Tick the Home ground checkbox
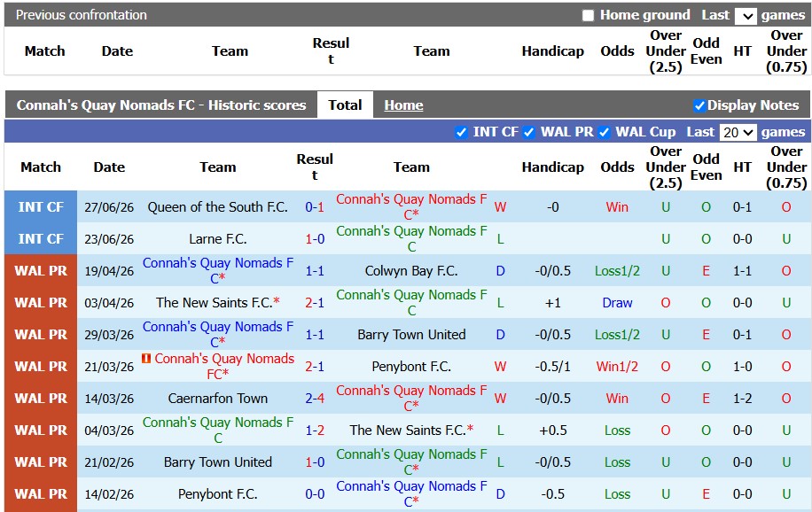The image size is (812, 512). coord(588,16)
